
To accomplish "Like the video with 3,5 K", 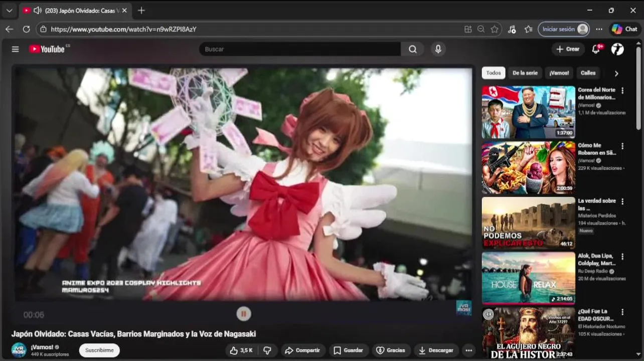I will [x=241, y=350].
